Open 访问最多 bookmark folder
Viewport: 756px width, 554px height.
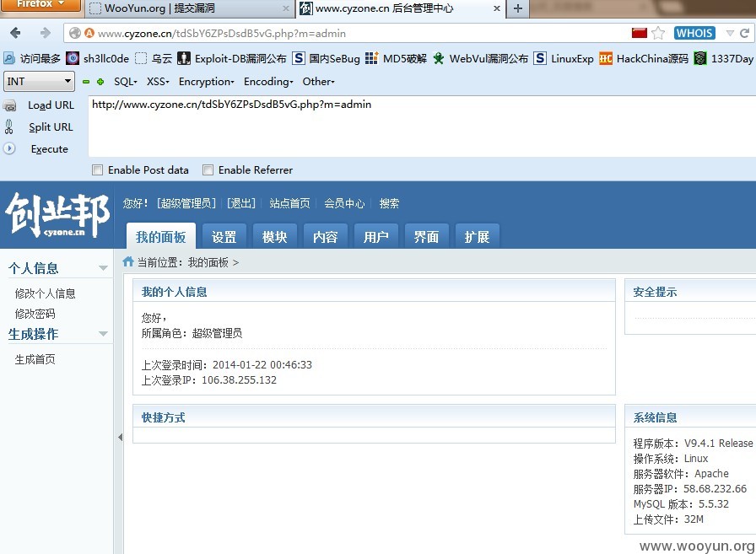[x=32, y=59]
